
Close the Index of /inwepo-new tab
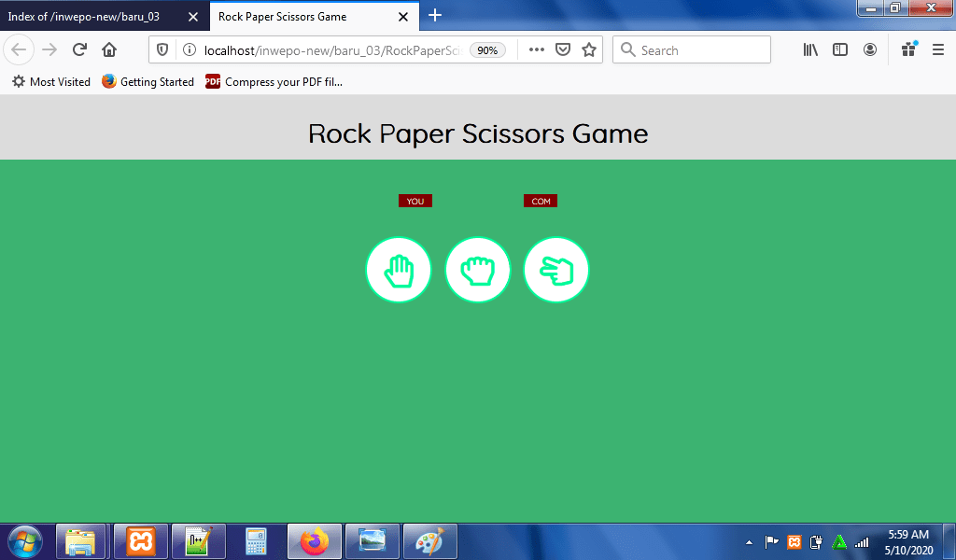[x=193, y=17]
